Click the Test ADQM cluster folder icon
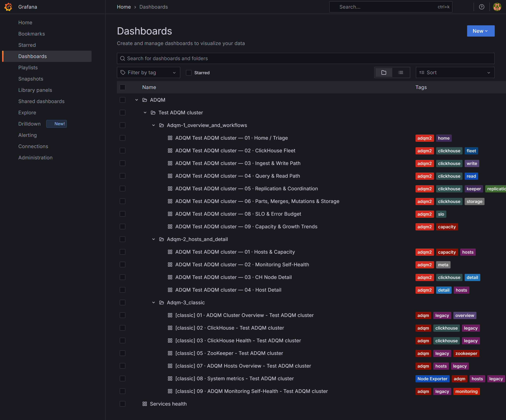The image size is (506, 420). click(x=153, y=113)
